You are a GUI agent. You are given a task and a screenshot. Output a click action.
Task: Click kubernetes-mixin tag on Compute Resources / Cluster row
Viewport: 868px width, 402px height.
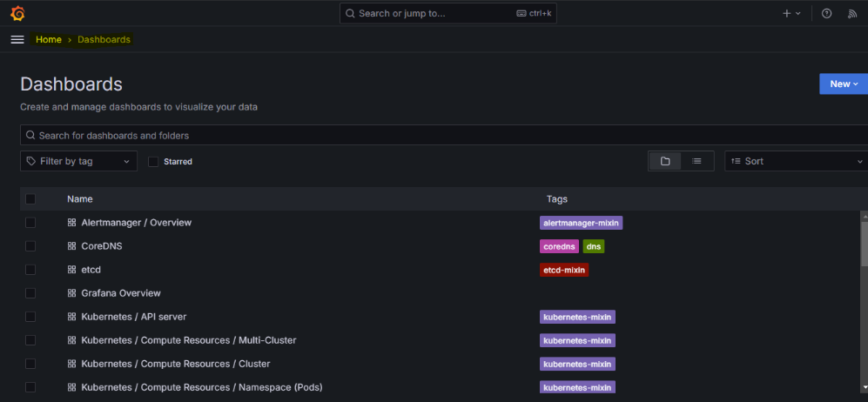[x=577, y=364]
